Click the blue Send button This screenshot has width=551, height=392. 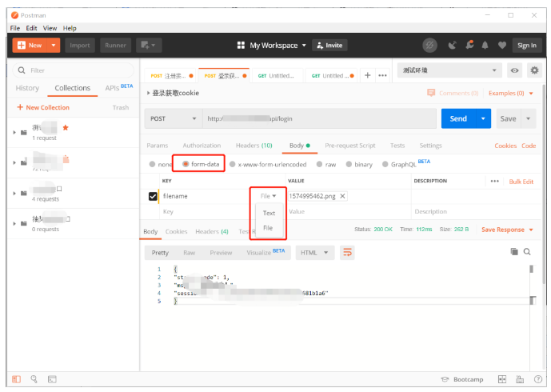point(458,118)
